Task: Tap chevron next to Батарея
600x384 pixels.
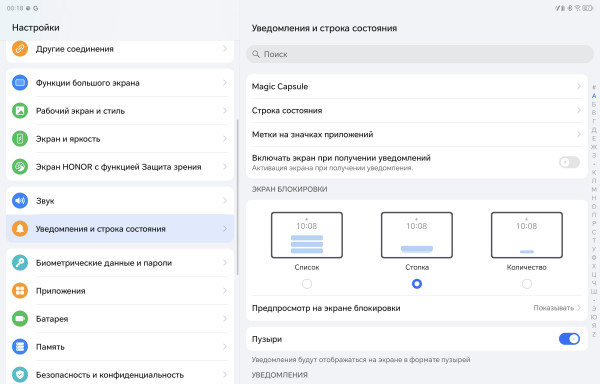Action: [x=225, y=318]
